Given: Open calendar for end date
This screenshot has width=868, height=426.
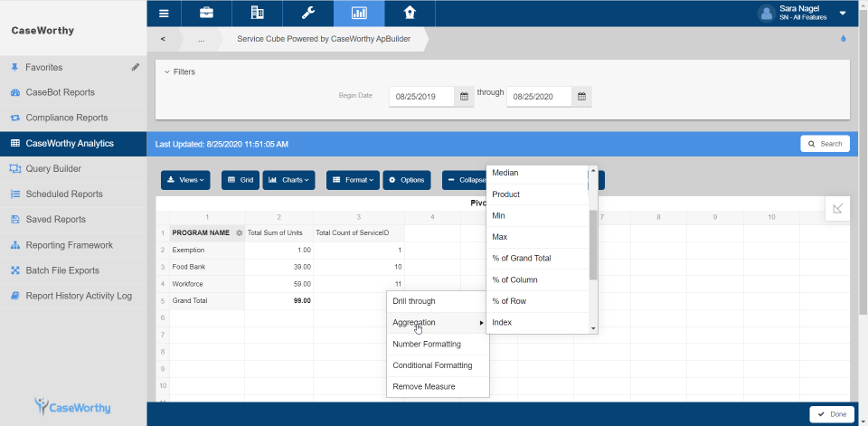Looking at the screenshot, I should (x=581, y=97).
